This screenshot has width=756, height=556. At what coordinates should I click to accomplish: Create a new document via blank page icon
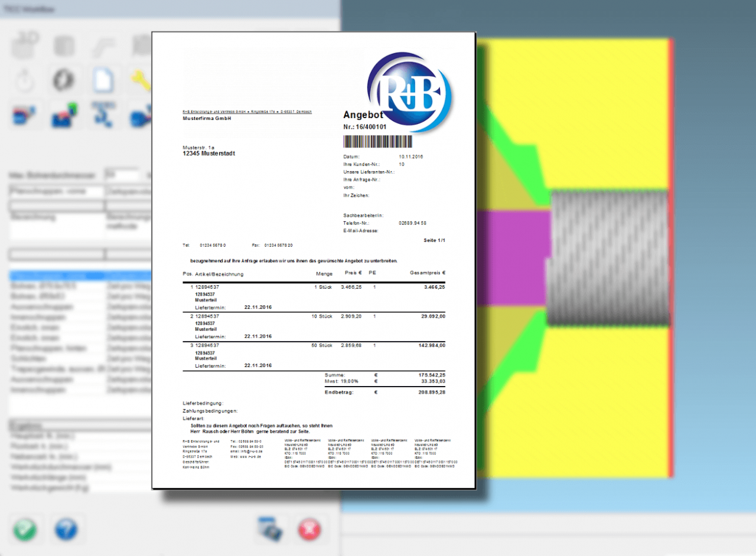point(104,80)
